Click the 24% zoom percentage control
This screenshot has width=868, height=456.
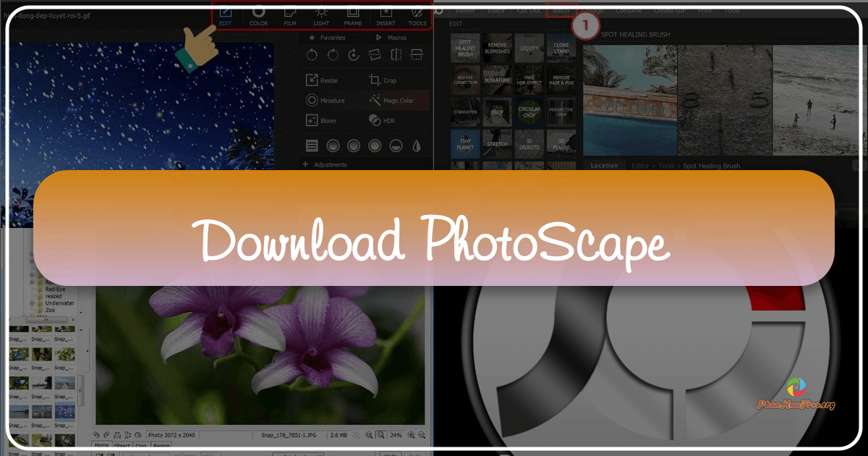coord(395,436)
